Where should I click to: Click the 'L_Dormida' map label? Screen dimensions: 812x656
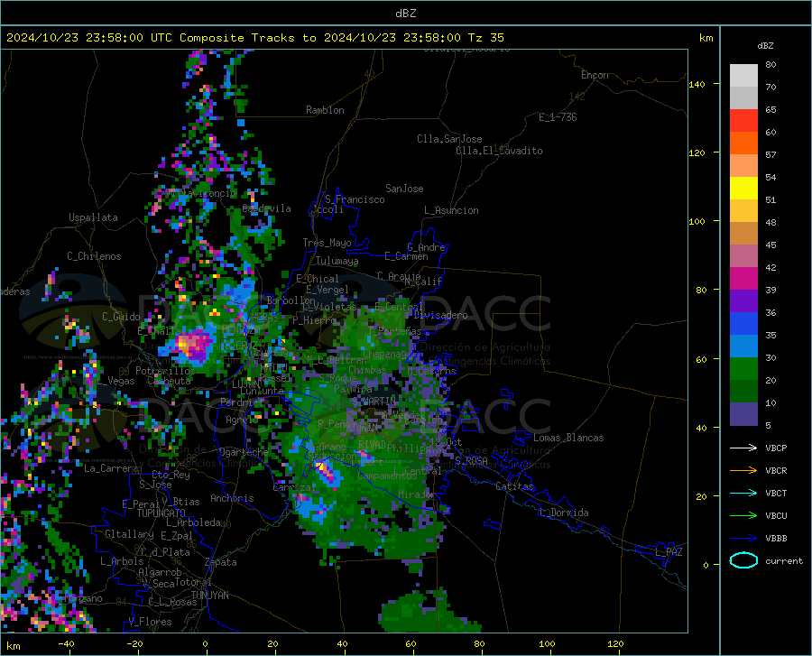click(x=563, y=513)
